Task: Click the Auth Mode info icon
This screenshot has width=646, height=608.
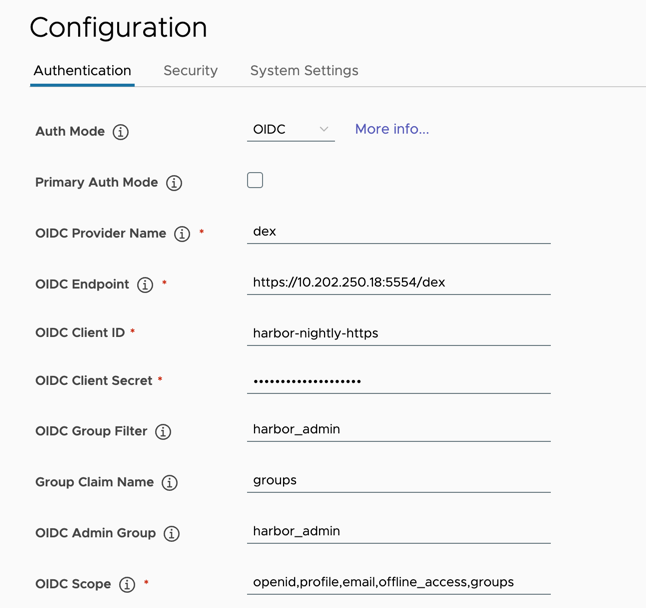Action: (121, 132)
